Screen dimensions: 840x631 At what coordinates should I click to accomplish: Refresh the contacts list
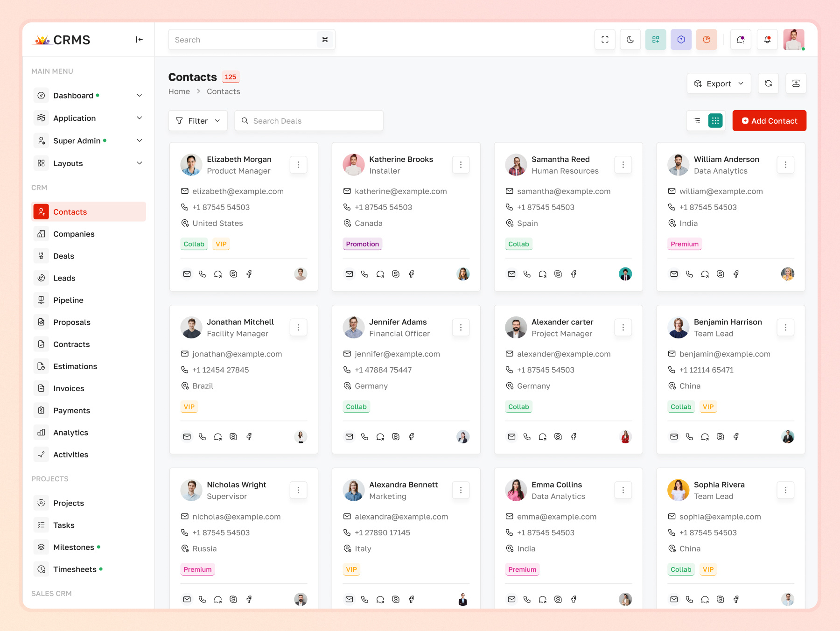pyautogui.click(x=768, y=83)
